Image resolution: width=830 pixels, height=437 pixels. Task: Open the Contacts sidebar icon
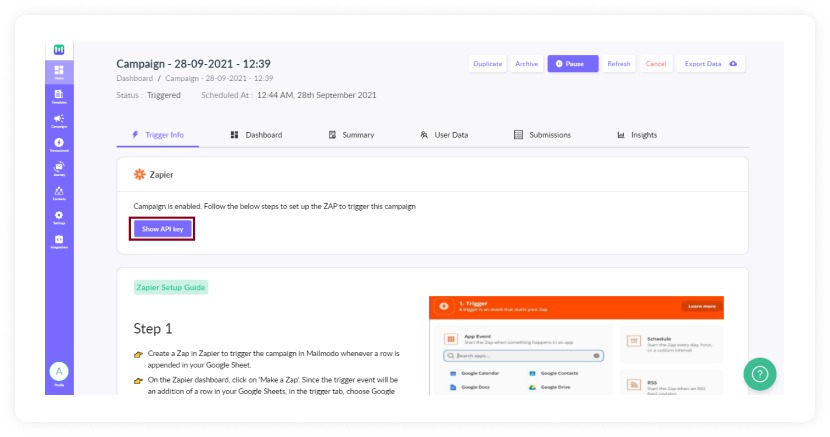(x=59, y=193)
